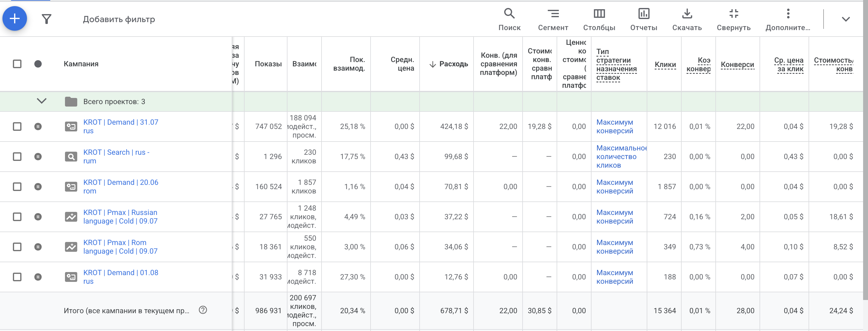The image size is (868, 331).
Task: Sort table by the Расходы column header
Action: (453, 64)
